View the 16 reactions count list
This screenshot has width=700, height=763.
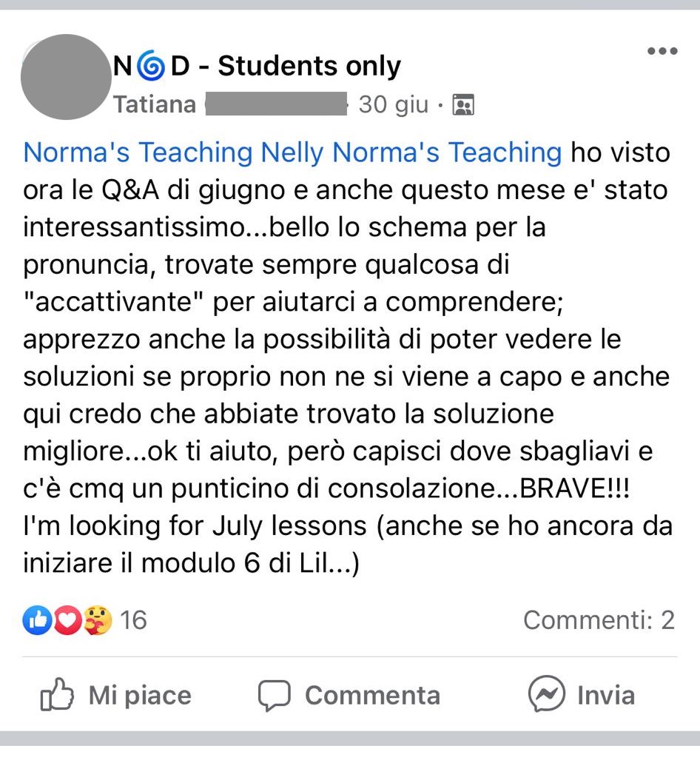point(133,620)
